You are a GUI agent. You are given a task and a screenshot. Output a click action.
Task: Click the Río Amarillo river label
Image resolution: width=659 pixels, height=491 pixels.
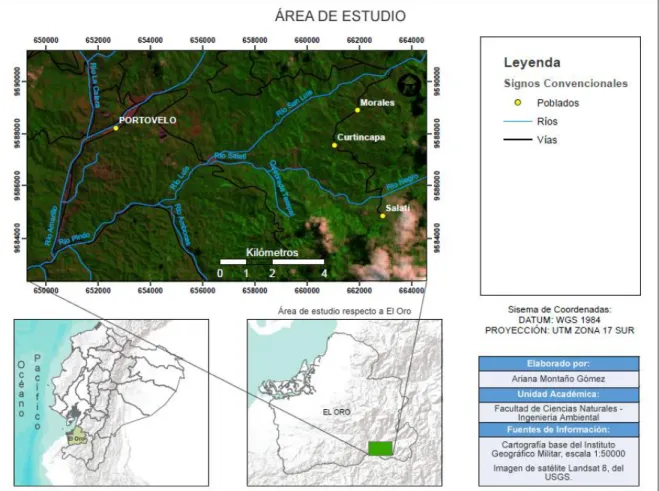click(50, 226)
